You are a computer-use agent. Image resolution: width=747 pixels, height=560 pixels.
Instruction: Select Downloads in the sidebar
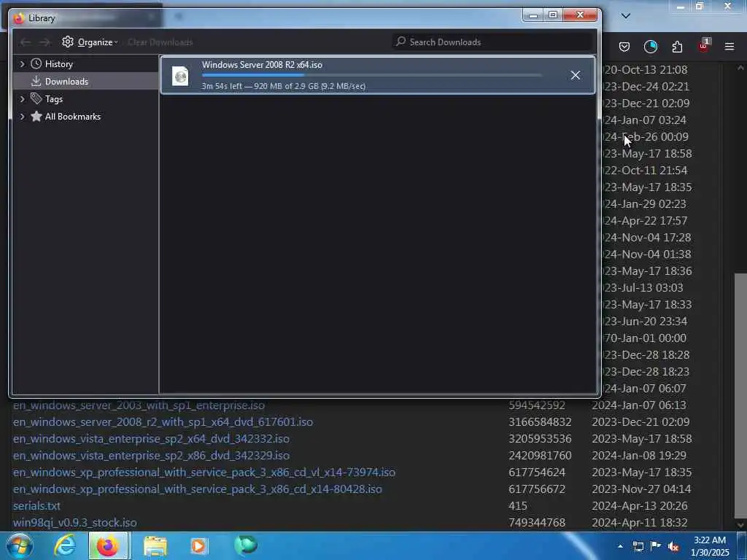click(66, 82)
